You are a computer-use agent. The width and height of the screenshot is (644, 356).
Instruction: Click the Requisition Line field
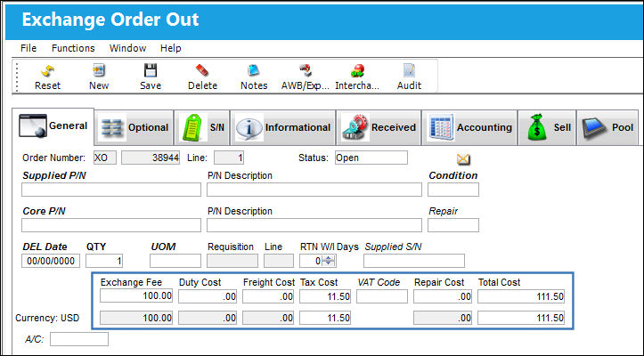tap(279, 261)
